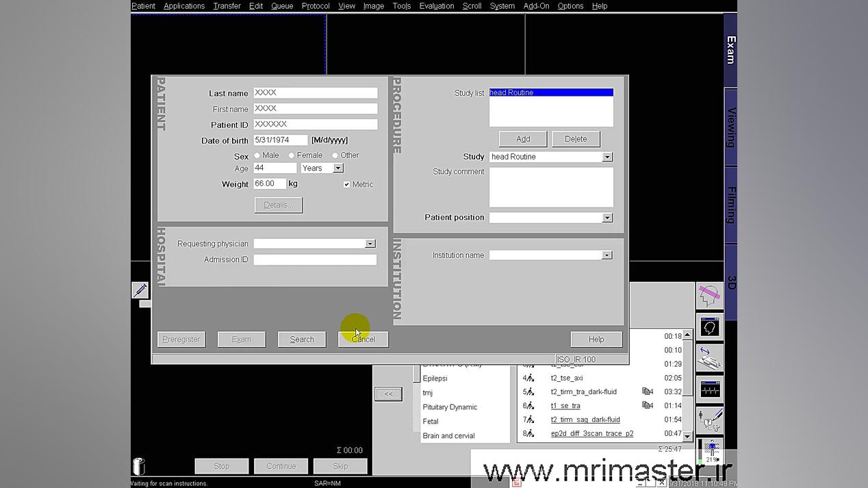Click the Study comment text area
The image size is (868, 488).
551,187
